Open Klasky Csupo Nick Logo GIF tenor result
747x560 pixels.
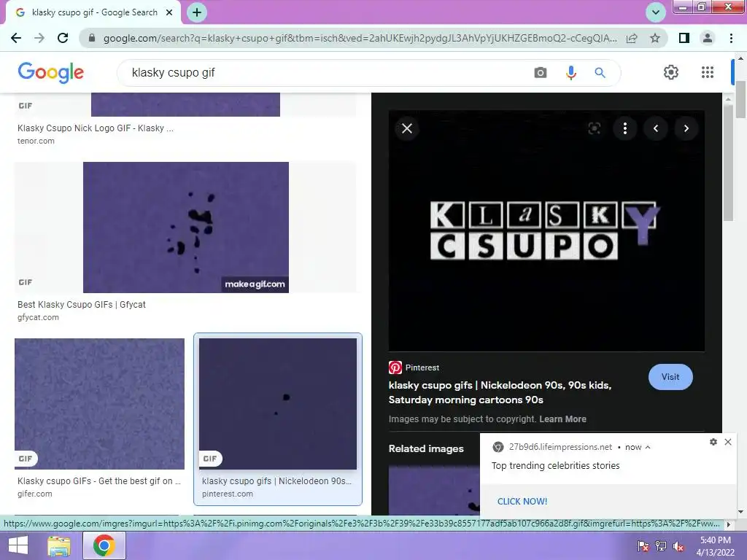click(x=96, y=128)
